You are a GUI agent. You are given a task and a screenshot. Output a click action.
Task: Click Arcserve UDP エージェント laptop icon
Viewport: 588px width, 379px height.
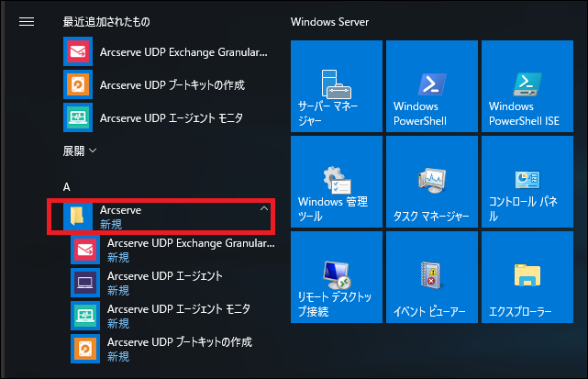(85, 283)
